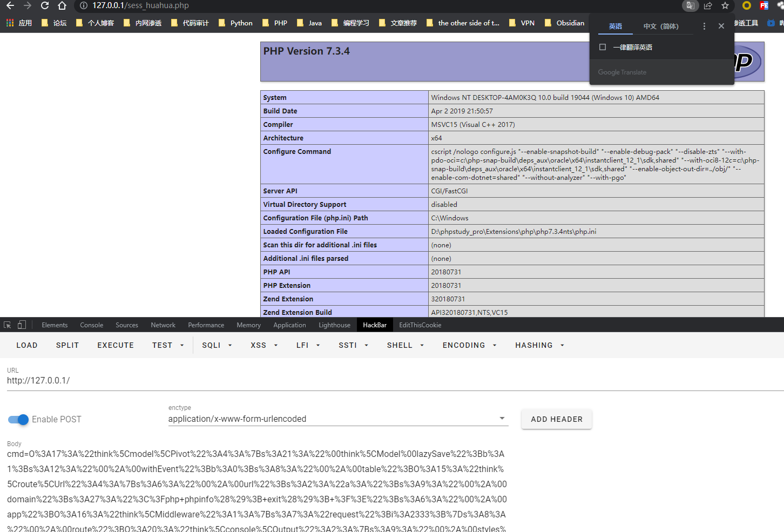Toggle the DevTools device toolbar icon
This screenshot has height=532, width=784.
pos(22,325)
